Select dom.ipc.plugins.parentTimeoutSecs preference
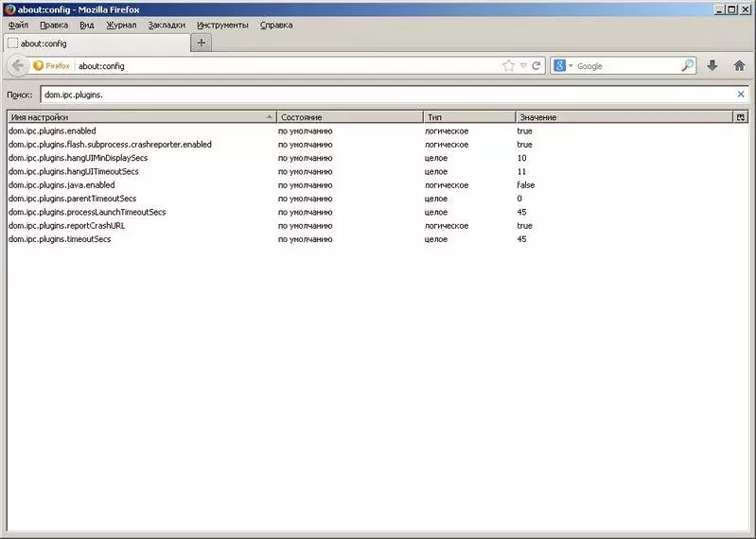 click(x=378, y=199)
